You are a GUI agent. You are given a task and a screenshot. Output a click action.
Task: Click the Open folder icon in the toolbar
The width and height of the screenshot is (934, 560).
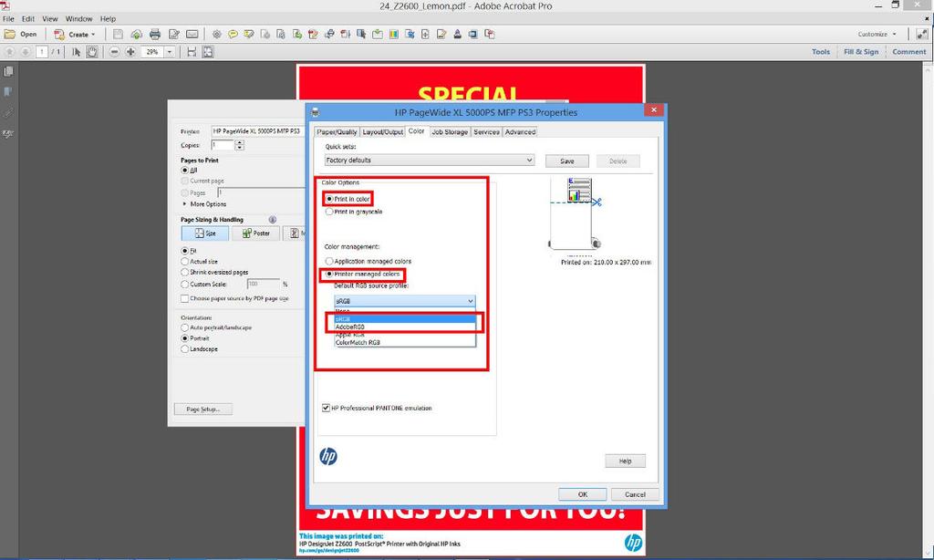[x=9, y=35]
